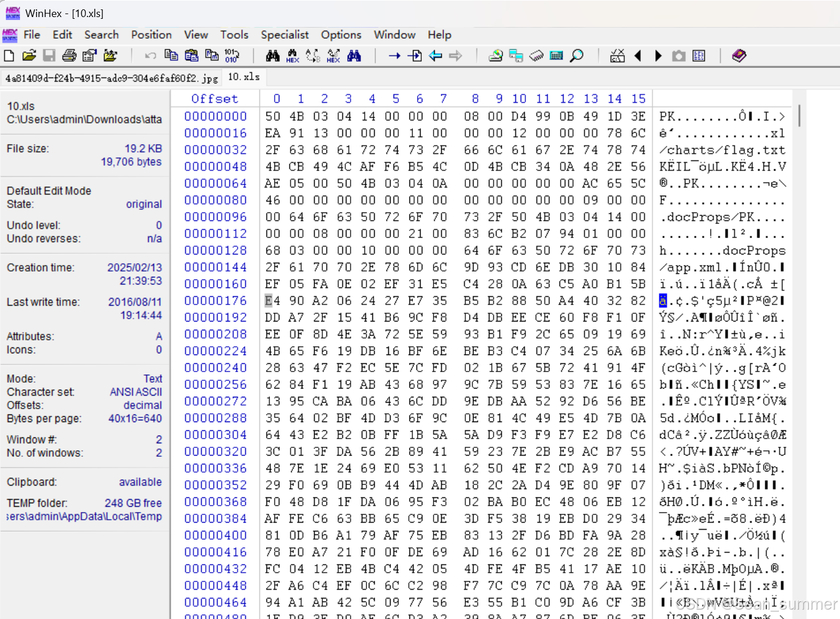Click the Modify Data 101/010 icon
This screenshot has height=619, width=840.
232,56
